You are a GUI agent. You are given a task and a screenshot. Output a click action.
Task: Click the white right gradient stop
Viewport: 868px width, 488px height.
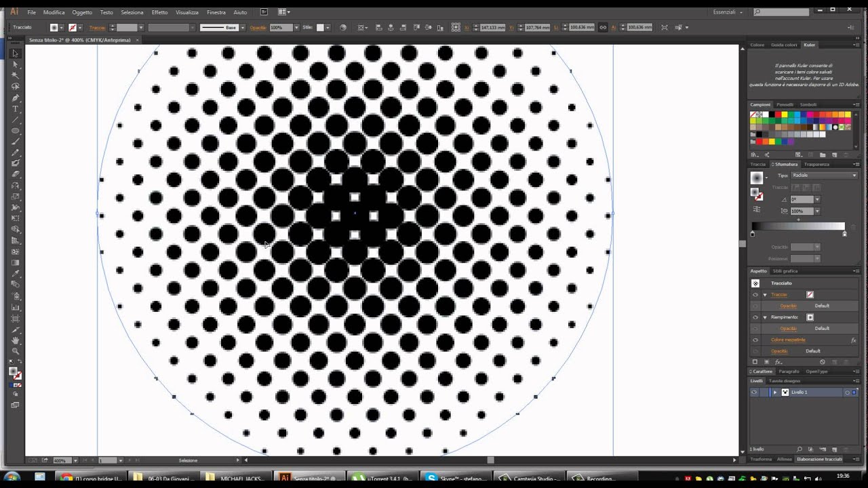844,234
